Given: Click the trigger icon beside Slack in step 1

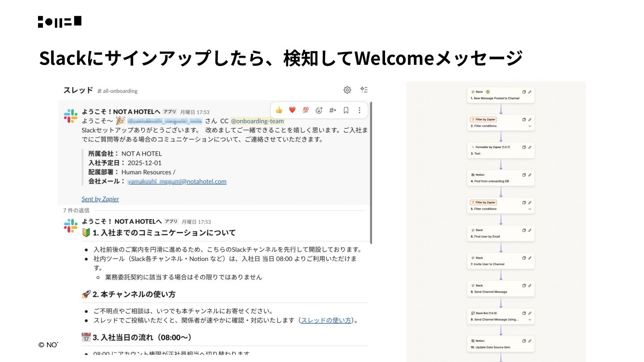Looking at the screenshot, I should (x=488, y=92).
